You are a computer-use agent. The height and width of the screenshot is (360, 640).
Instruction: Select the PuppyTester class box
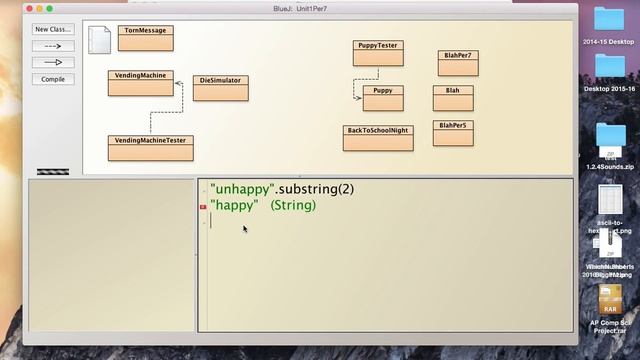378,53
